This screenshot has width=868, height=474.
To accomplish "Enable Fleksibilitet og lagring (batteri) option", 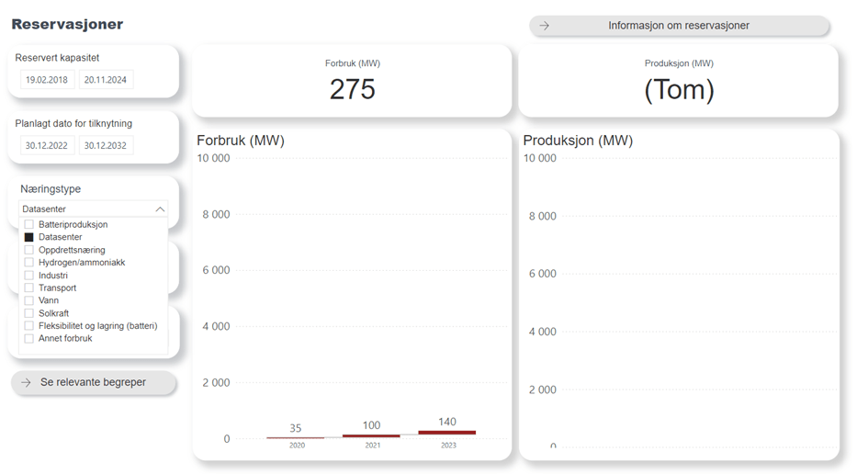I will click(29, 326).
